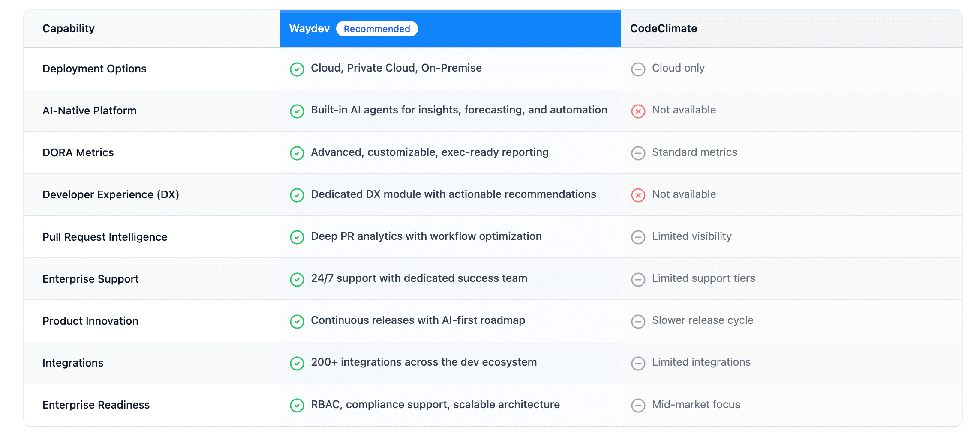Click the red X in Developer Experience row
980x448 pixels.
(x=638, y=195)
